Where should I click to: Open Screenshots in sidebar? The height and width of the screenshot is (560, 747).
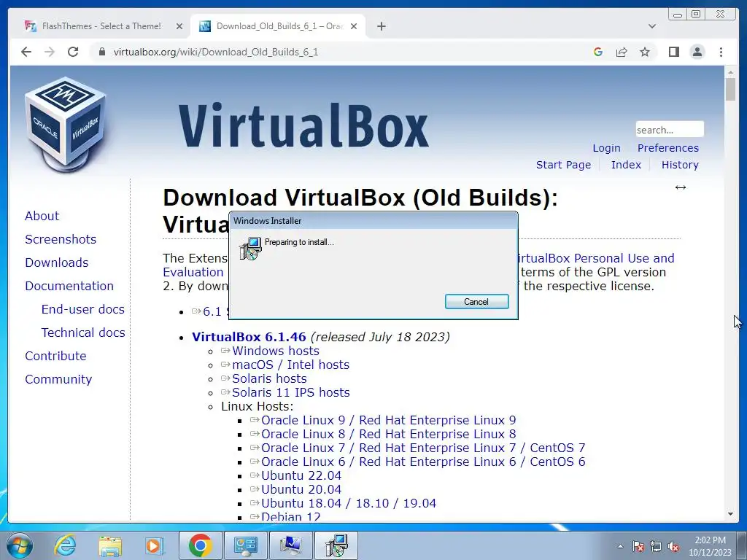61,239
